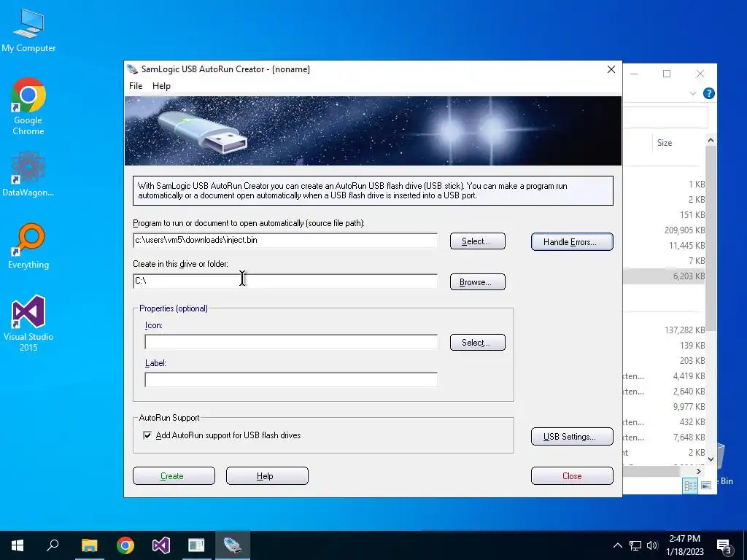Select the 209,905 KB file row
Image resolution: width=747 pixels, height=560 pixels.
click(x=664, y=230)
